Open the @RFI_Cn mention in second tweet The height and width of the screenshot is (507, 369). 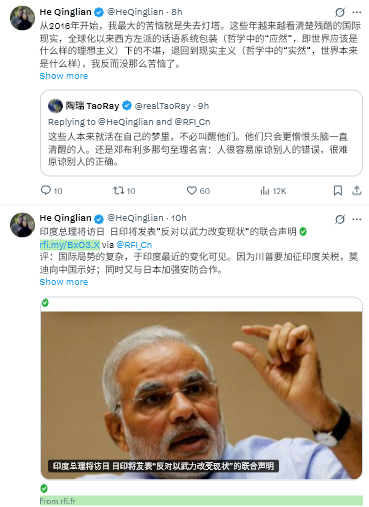point(134,245)
